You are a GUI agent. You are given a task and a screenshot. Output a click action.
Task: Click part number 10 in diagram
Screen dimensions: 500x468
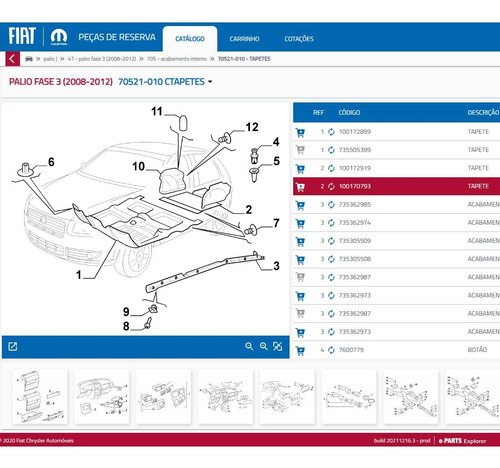pos(138,166)
